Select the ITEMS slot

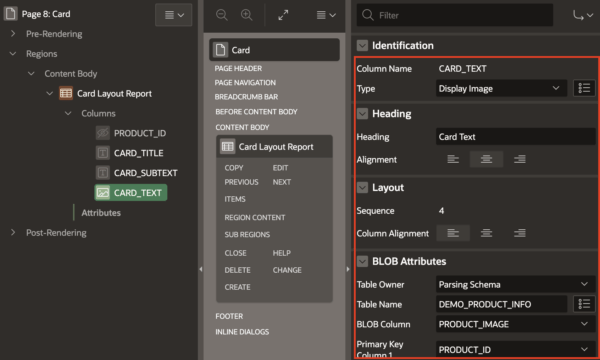(x=235, y=199)
